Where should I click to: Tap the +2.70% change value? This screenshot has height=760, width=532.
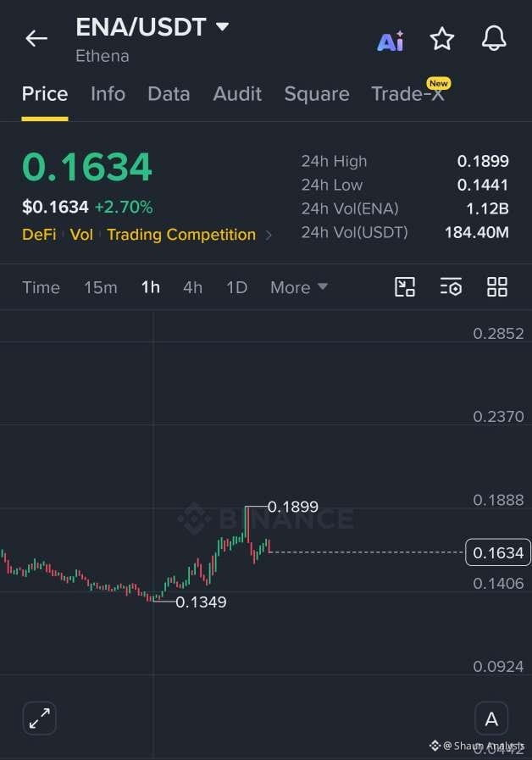[124, 207]
